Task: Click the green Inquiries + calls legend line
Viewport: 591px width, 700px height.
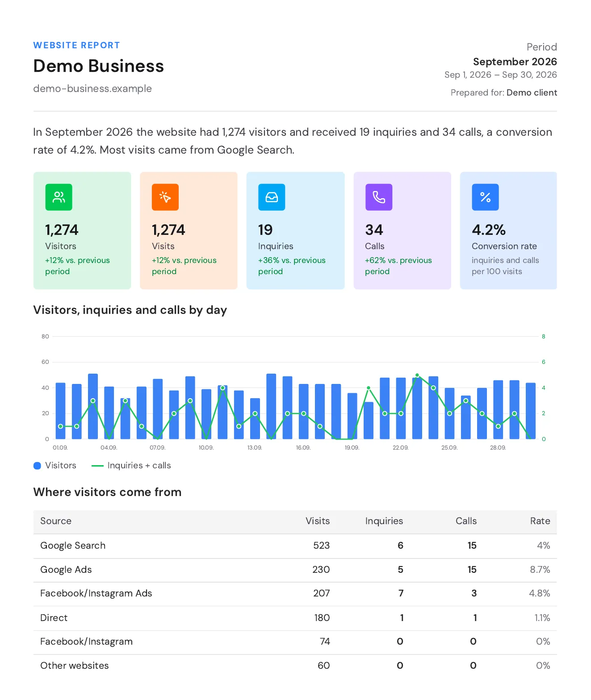Action: 97,466
